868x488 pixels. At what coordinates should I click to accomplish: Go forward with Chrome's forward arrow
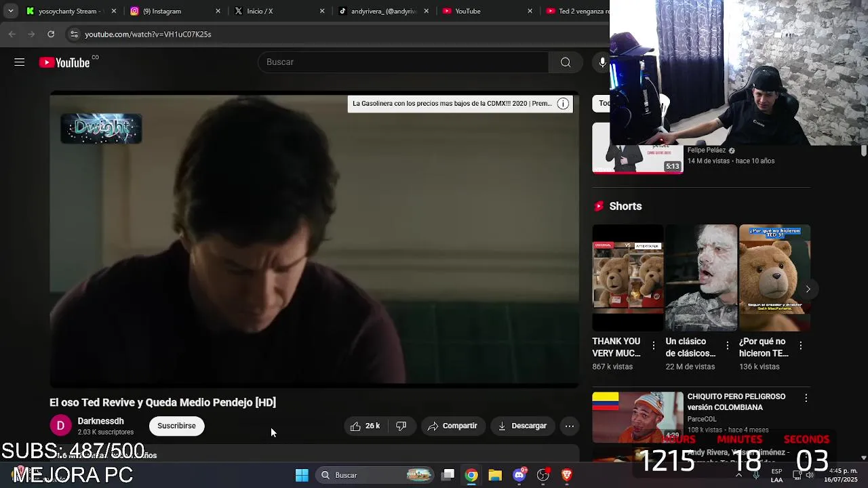point(31,34)
